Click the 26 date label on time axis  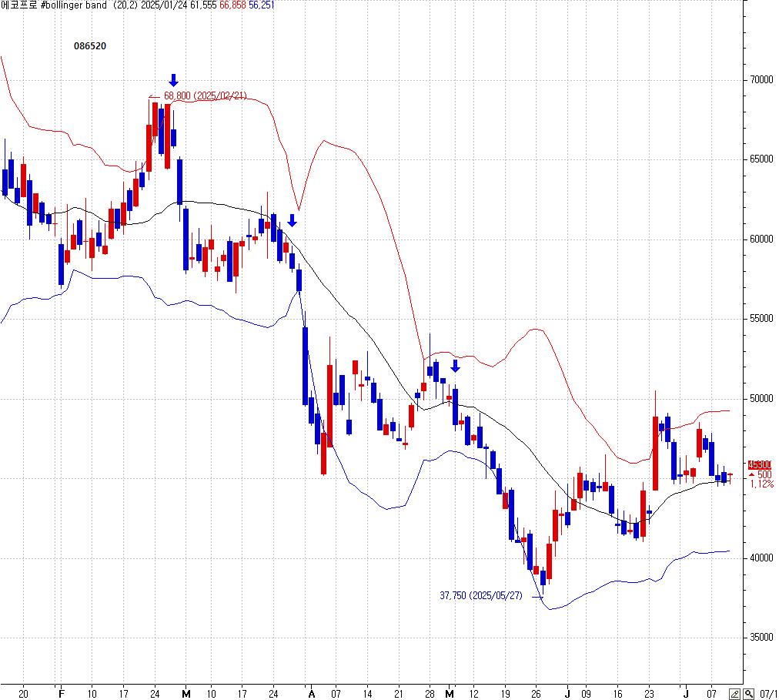pyautogui.click(x=536, y=694)
